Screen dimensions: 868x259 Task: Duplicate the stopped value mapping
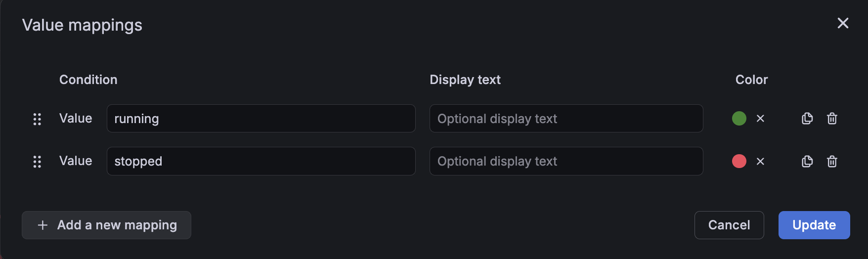(807, 162)
